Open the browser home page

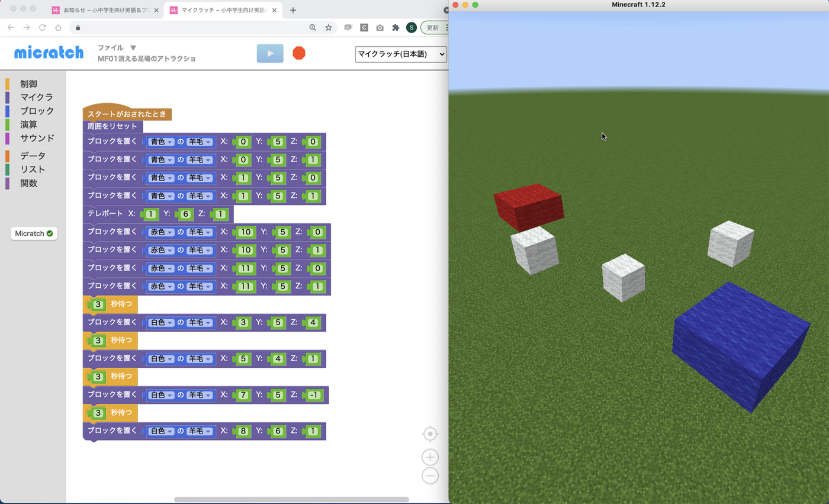click(x=58, y=27)
